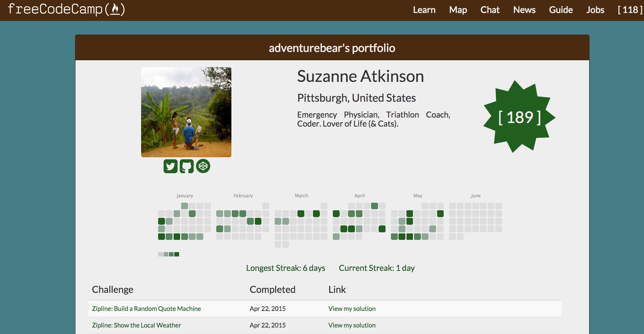
Task: View my solution for Random Quote Machine
Action: tap(352, 309)
